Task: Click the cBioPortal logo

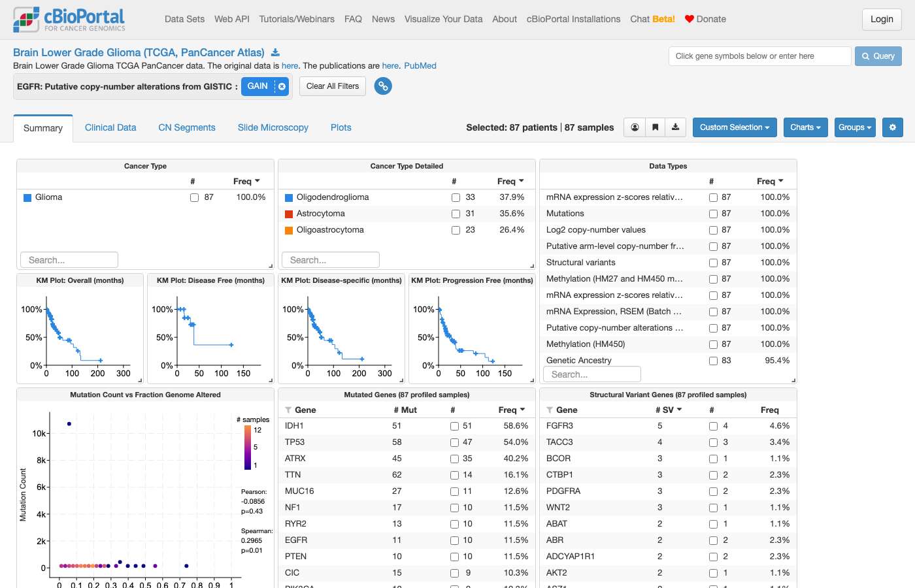Action: click(x=69, y=20)
